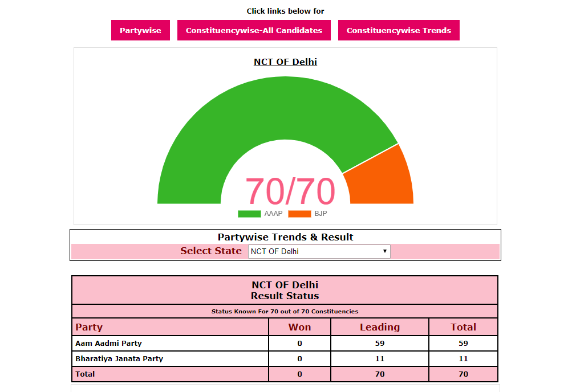Click the NCT OF Delhi Result Status heading
Screen dimensions: 572x392
285,291
